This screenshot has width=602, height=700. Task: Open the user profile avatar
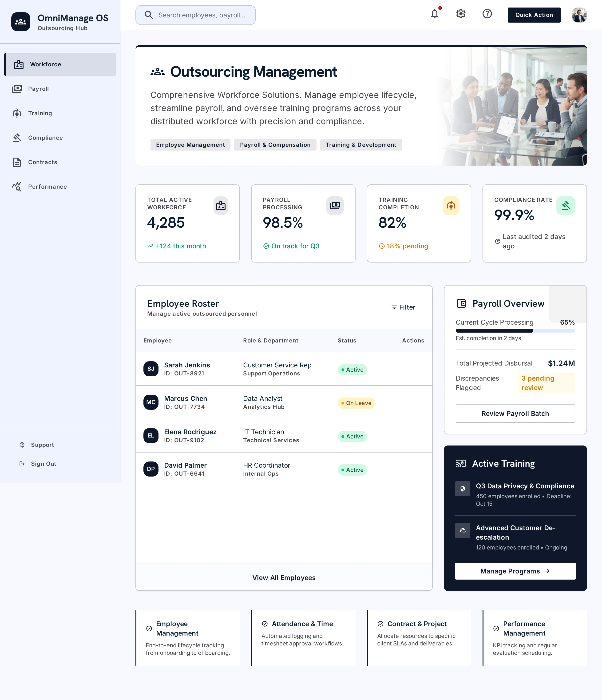click(x=579, y=15)
